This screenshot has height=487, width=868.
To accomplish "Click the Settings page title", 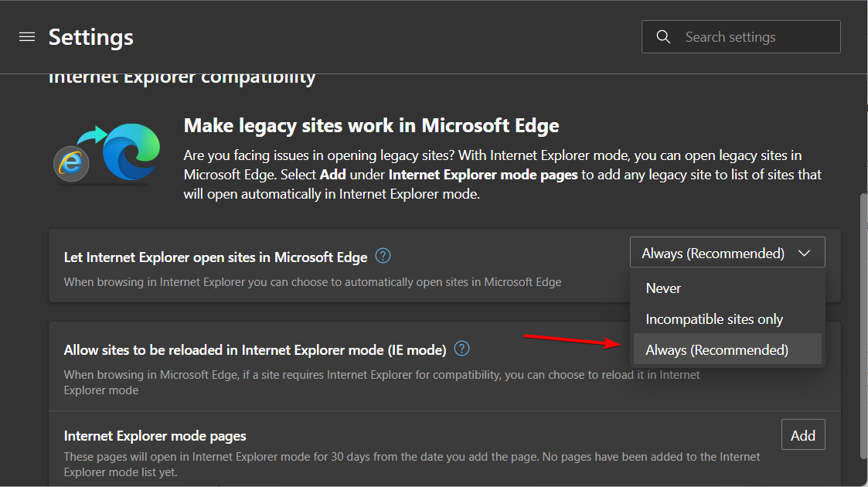I will pyautogui.click(x=90, y=37).
